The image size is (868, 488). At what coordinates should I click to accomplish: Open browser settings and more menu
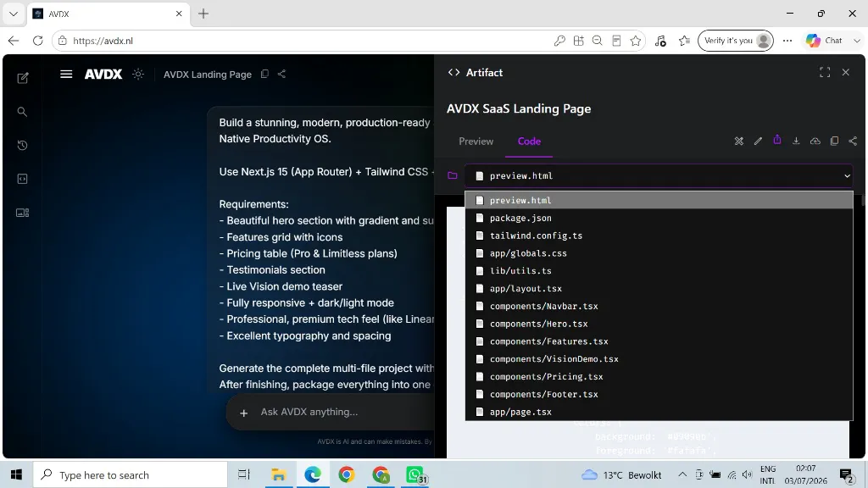pyautogui.click(x=787, y=41)
